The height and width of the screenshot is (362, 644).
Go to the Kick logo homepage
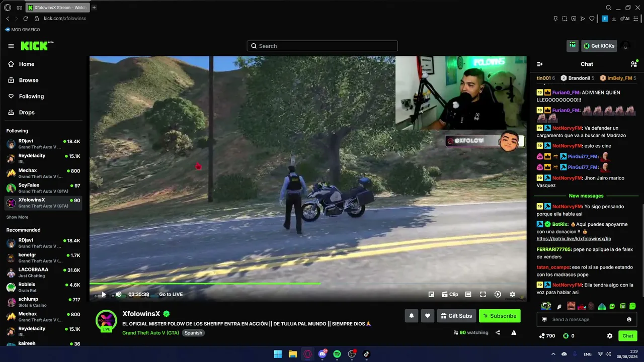pyautogui.click(x=37, y=46)
